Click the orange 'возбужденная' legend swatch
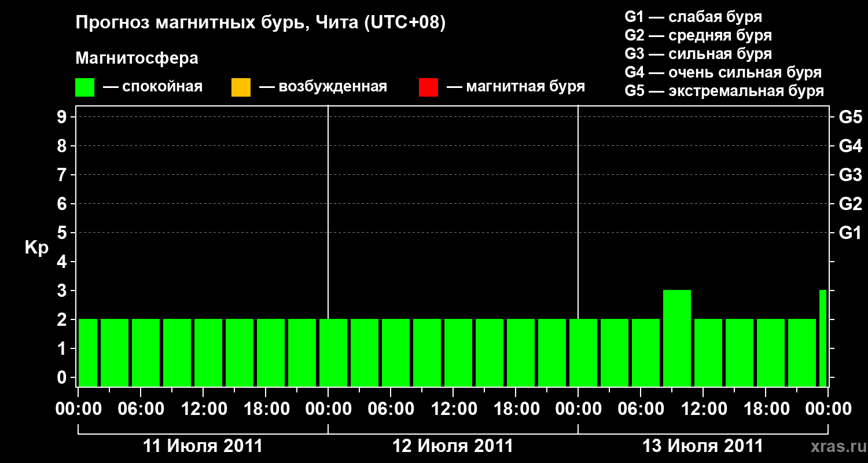This screenshot has width=868, height=463. 241,87
